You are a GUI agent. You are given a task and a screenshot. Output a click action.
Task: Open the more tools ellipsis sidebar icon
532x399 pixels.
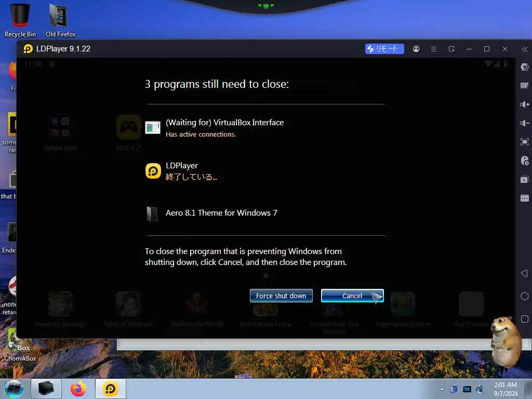pyautogui.click(x=525, y=198)
